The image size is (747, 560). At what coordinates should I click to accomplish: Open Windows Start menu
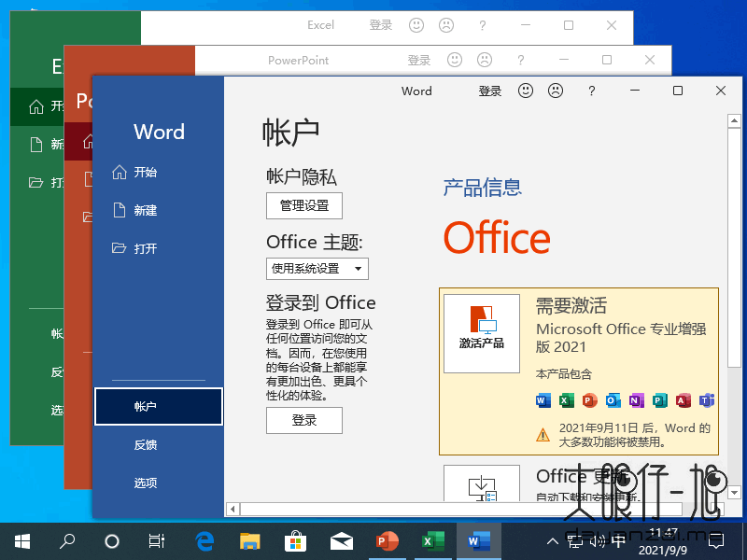coord(22,541)
